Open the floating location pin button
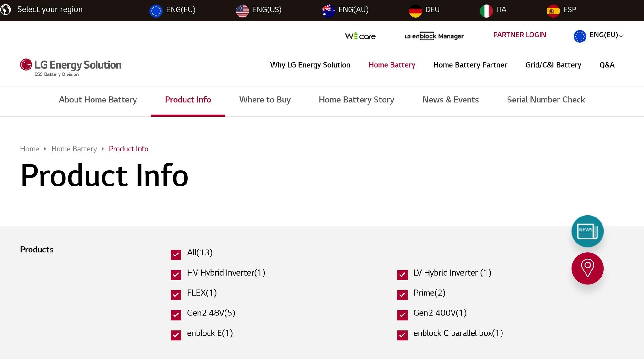This screenshot has width=644, height=362. (x=587, y=268)
